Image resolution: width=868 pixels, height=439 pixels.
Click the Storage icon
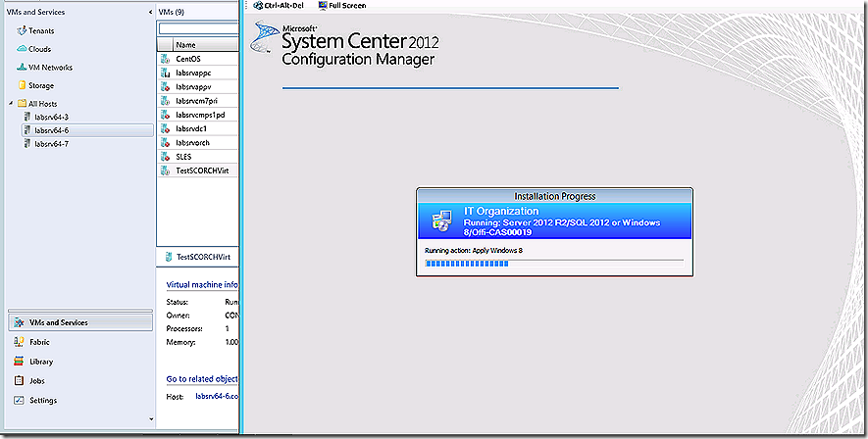22,85
